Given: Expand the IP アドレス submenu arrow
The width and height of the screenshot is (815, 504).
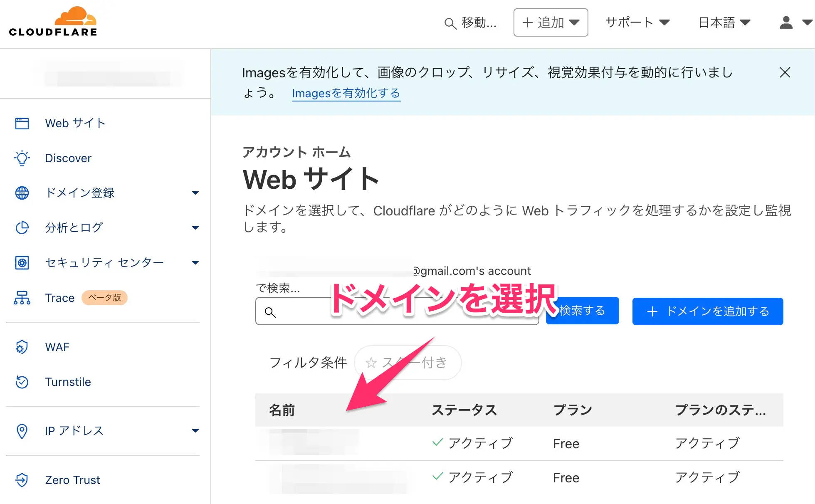Looking at the screenshot, I should tap(195, 431).
